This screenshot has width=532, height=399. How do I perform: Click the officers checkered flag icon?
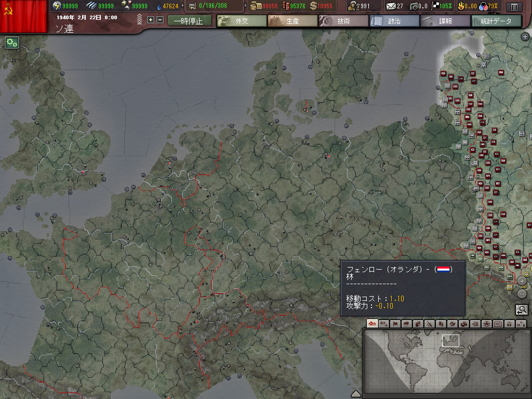click(x=435, y=6)
